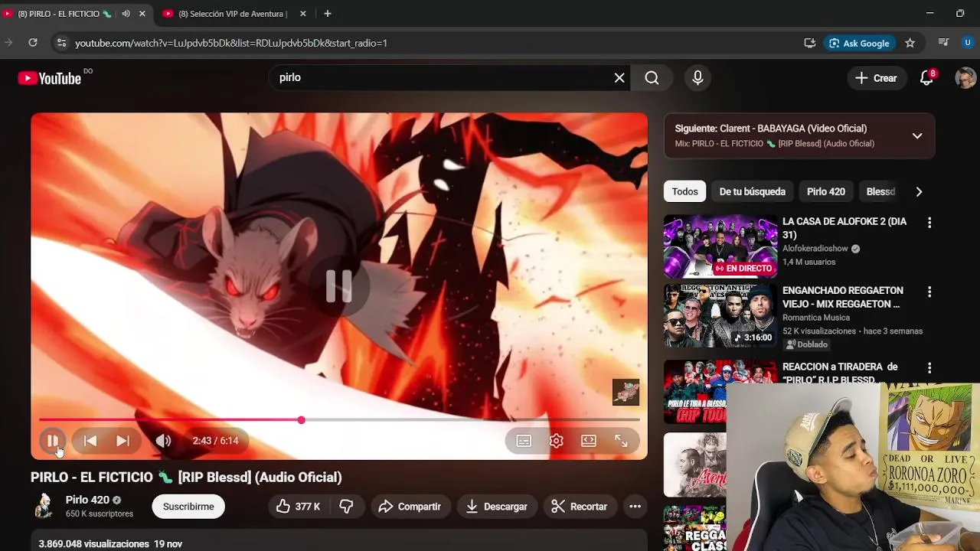Click the Compartir button

point(410,507)
